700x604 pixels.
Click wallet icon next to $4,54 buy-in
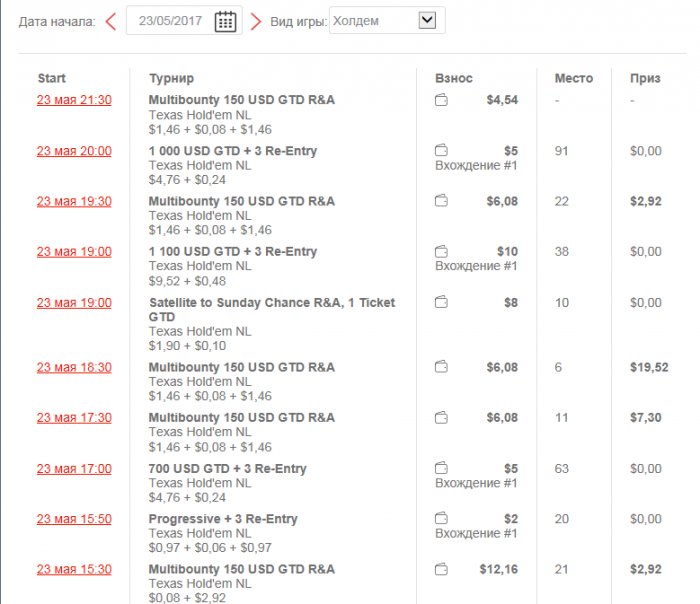point(441,100)
